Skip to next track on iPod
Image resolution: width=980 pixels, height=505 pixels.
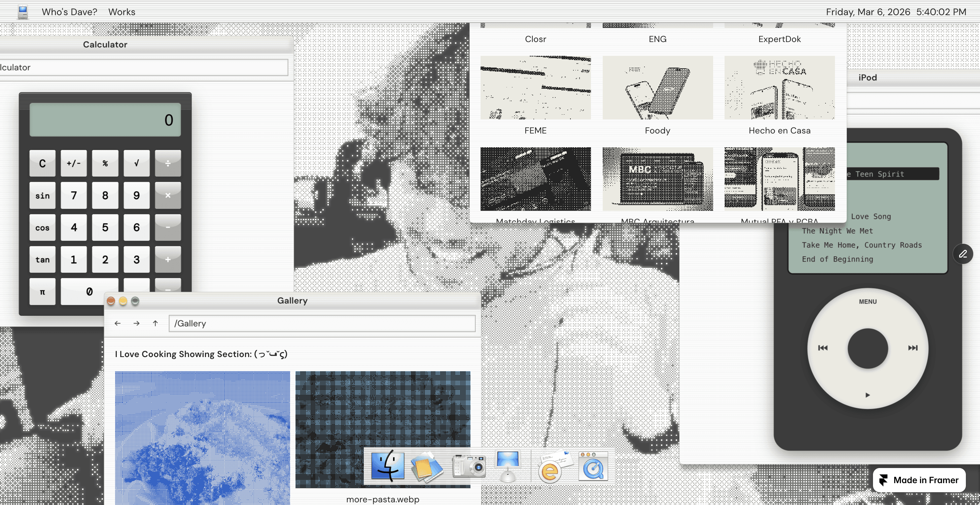coord(913,348)
